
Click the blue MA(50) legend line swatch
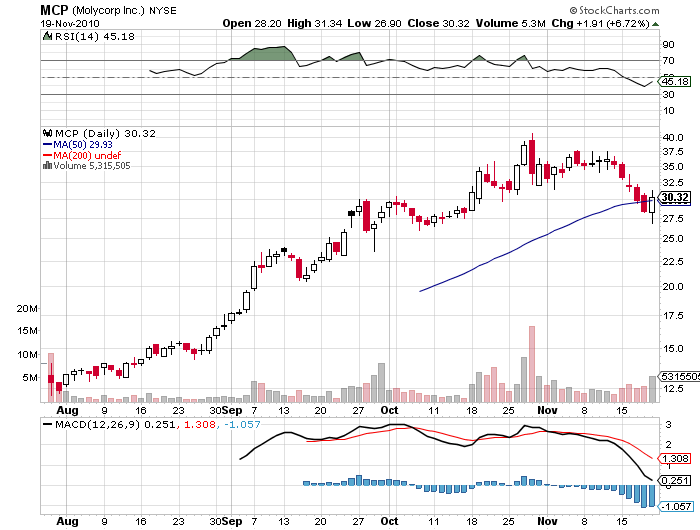[47, 144]
